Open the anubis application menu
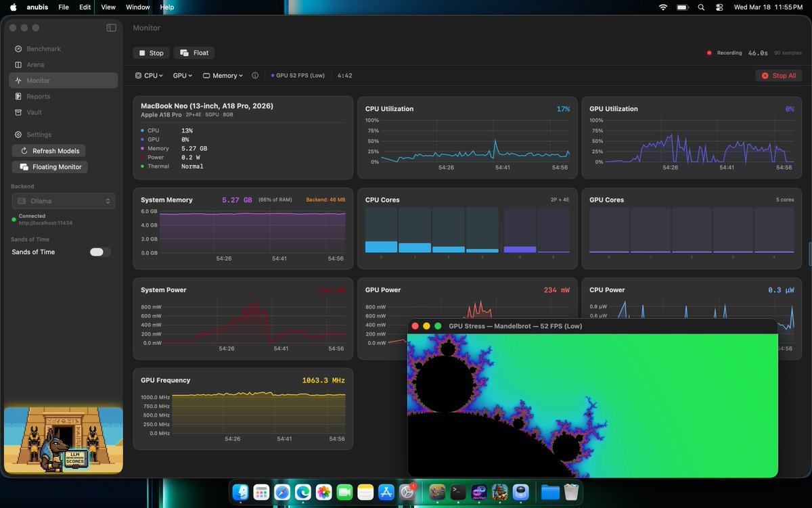The height and width of the screenshot is (508, 812). coord(37,7)
